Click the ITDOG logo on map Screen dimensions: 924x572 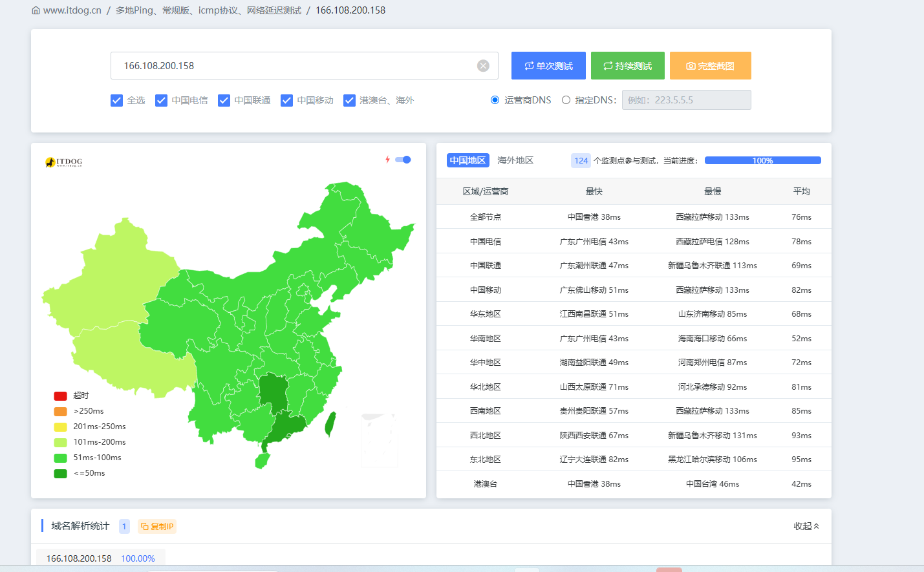pyautogui.click(x=64, y=162)
